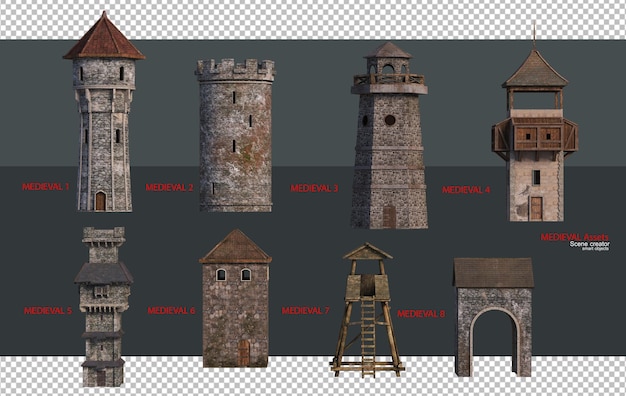Click the wooden door of Medieval 1 tower

[100, 201]
